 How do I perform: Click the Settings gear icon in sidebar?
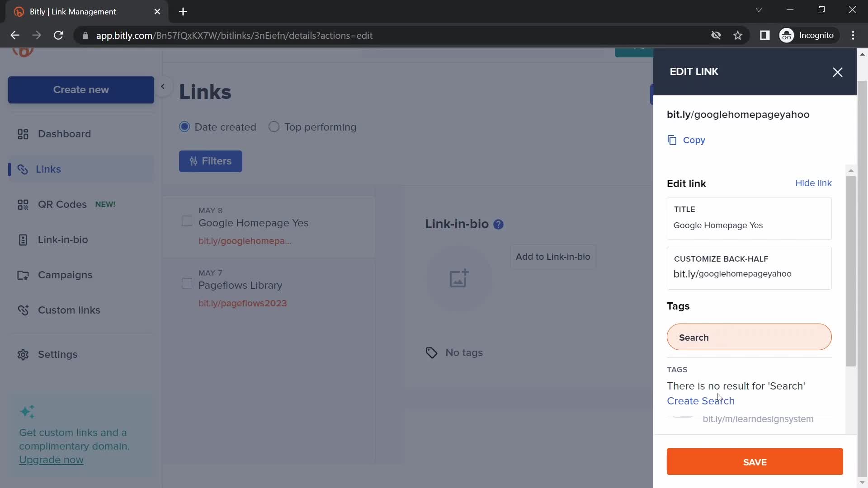[23, 354]
